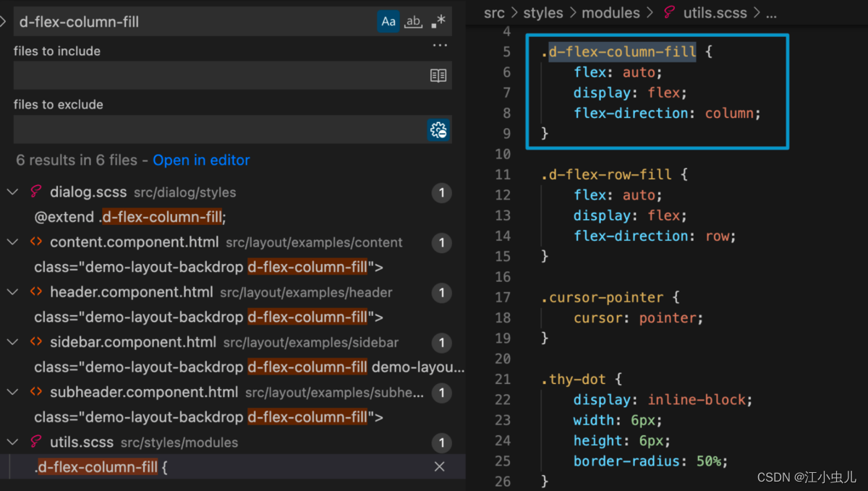Click cursor: pointer declaration line
Image resolution: width=868 pixels, height=491 pixels.
[639, 317]
